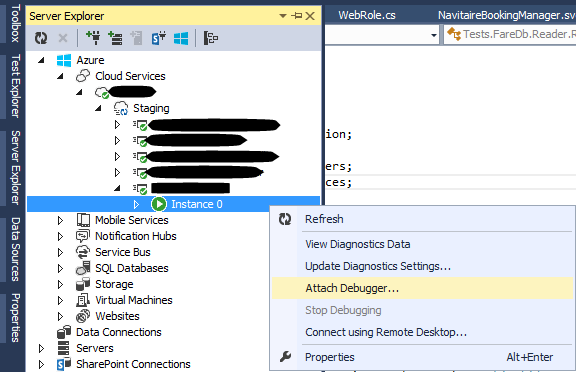Select the green running Instance 0 icon
This screenshot has height=372, width=576.
click(x=159, y=204)
